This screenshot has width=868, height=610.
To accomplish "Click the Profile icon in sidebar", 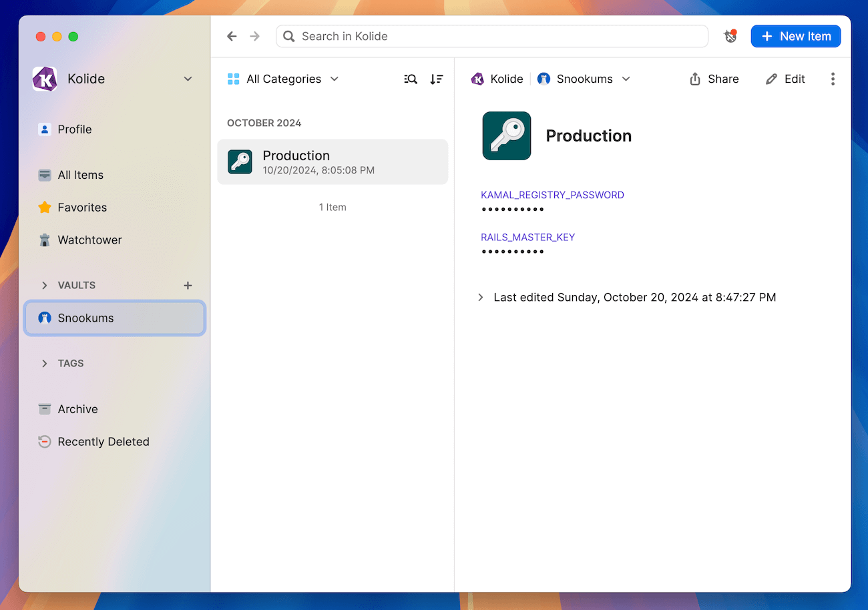I will (44, 129).
